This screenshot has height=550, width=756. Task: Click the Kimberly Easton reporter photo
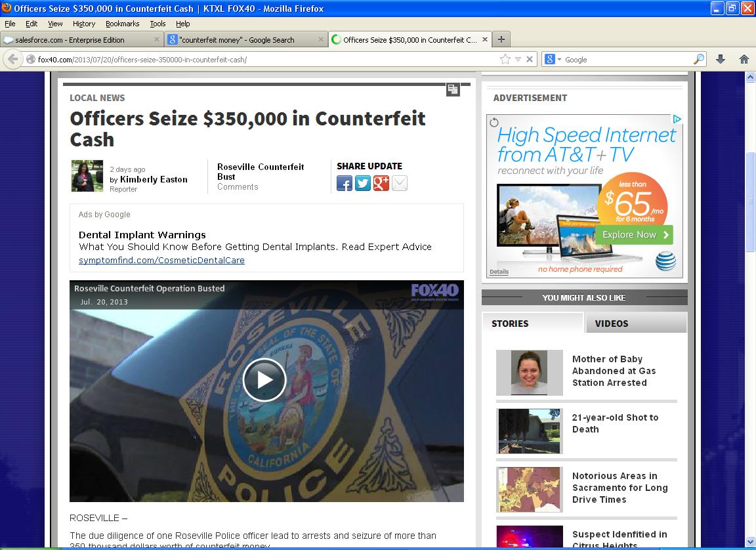(x=87, y=176)
